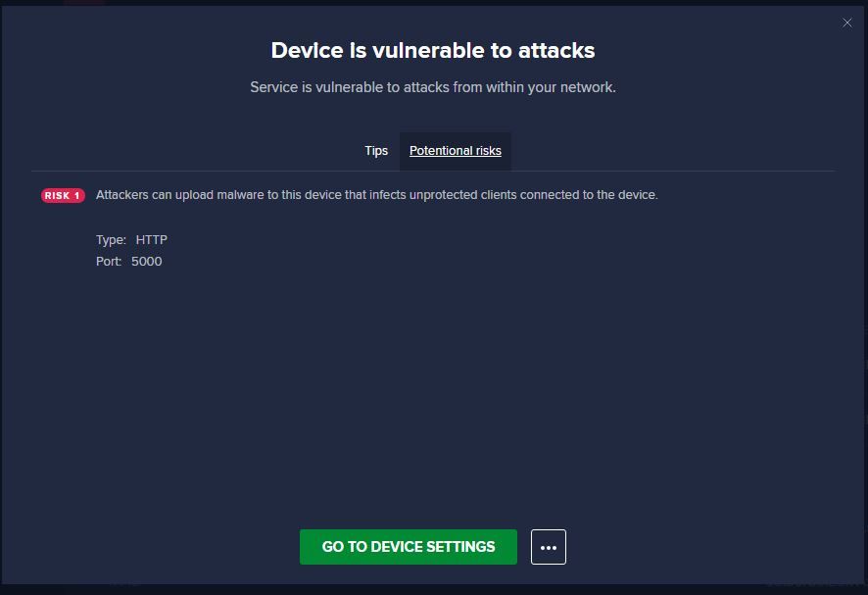868x595 pixels.
Task: Select the Port 5000 value
Action: pyautogui.click(x=146, y=261)
